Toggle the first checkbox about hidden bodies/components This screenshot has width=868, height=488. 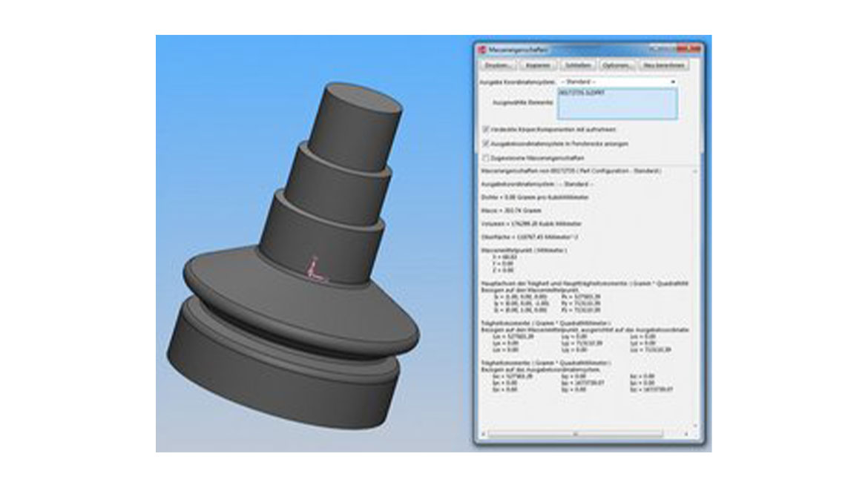coord(485,130)
